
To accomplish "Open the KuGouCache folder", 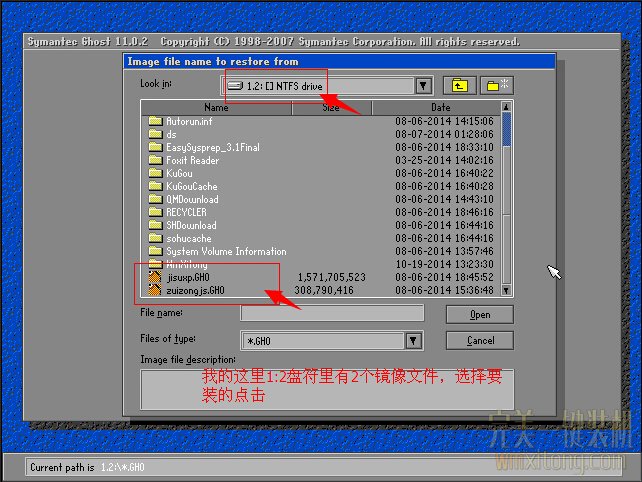I will 191,186.
